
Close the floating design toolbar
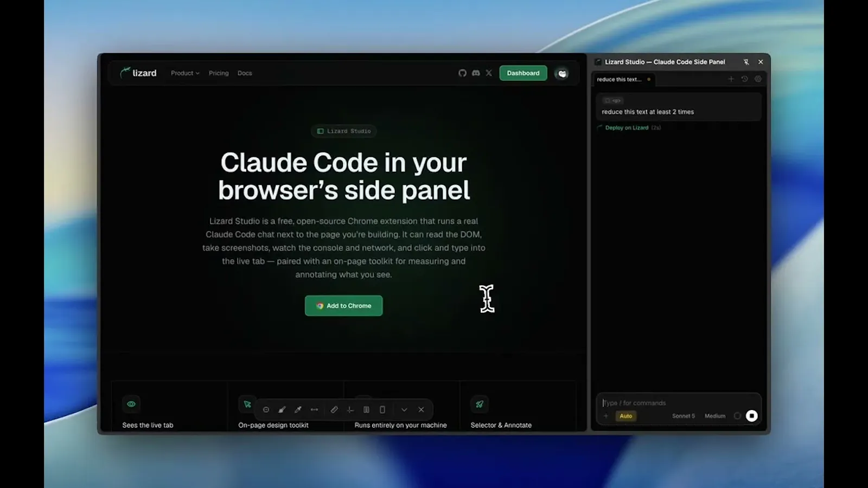[421, 410]
